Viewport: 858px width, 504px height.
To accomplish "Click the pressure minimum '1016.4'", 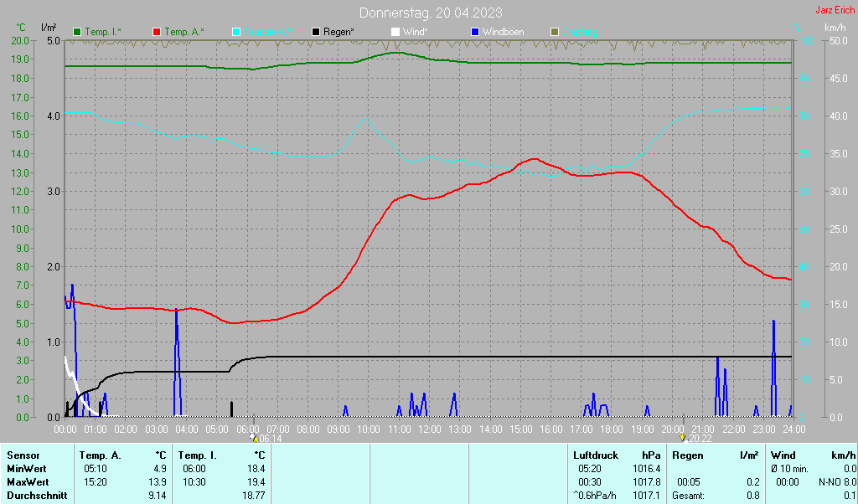I will (647, 469).
